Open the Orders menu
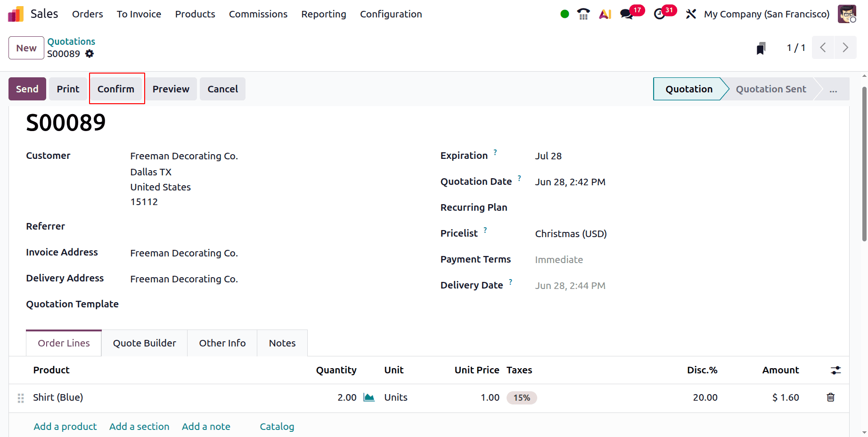 click(88, 14)
